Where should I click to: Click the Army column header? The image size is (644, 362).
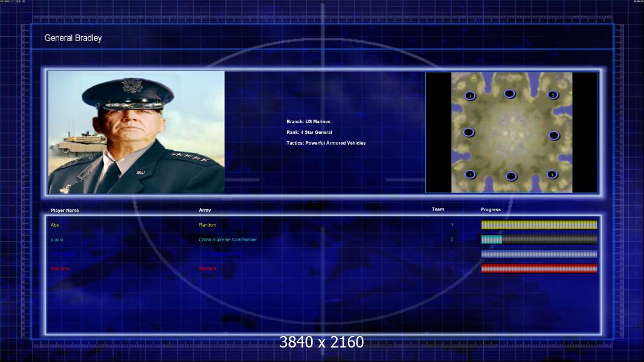[x=205, y=210]
